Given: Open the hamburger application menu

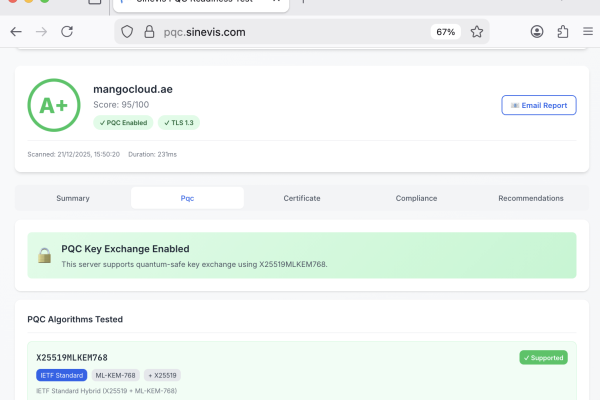Looking at the screenshot, I should click(x=588, y=31).
